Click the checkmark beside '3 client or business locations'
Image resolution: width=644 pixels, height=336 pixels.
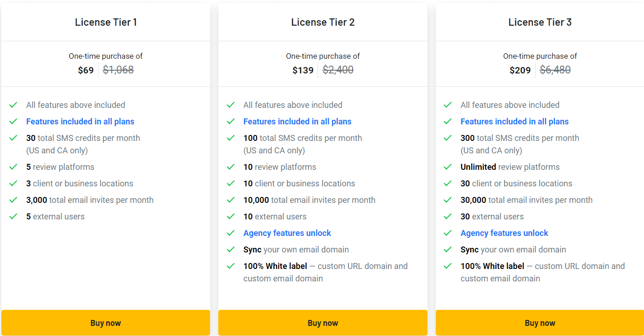tap(13, 183)
